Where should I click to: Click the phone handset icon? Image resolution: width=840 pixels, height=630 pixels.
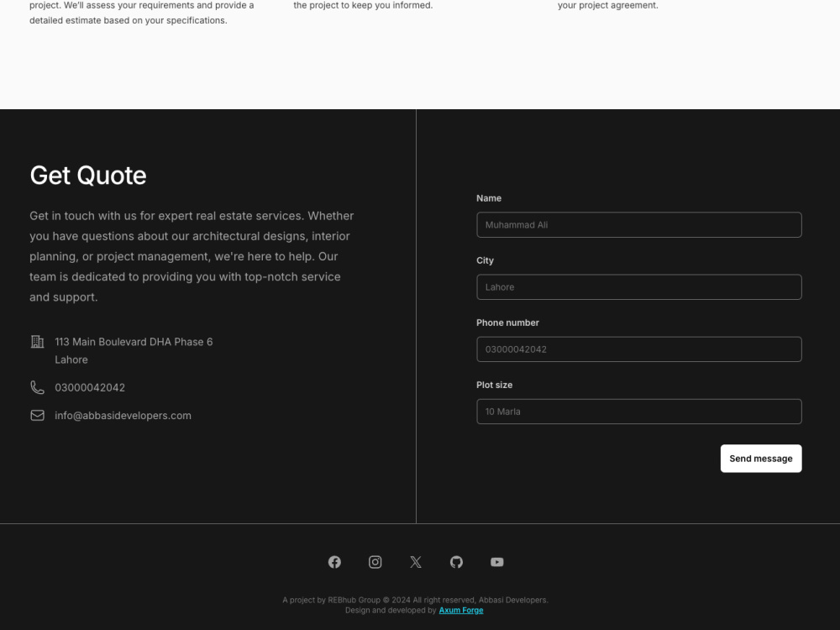tap(38, 387)
